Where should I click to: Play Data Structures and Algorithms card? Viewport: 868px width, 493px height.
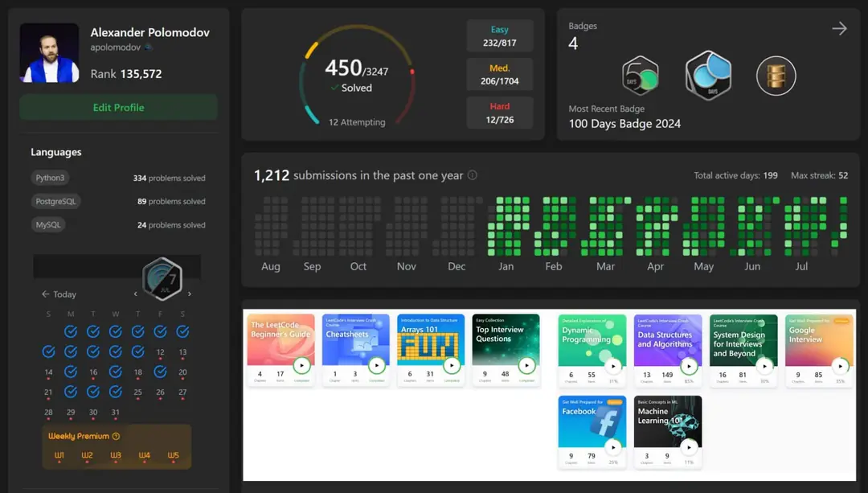tap(690, 366)
